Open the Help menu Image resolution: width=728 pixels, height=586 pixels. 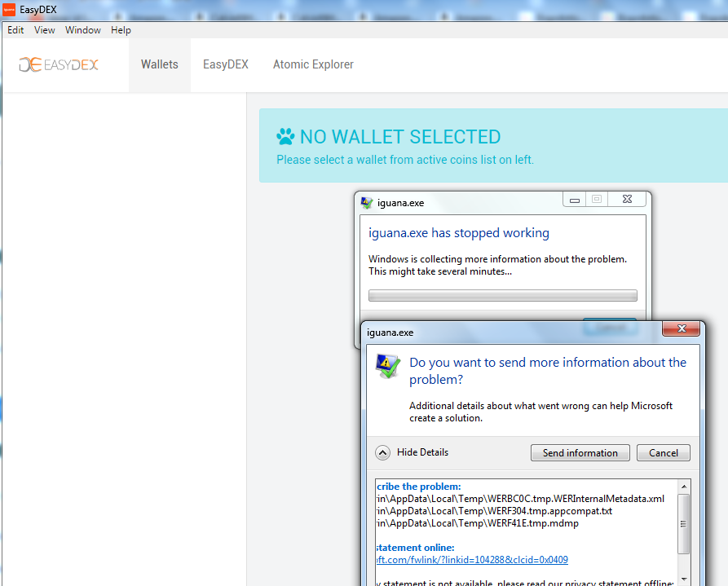(121, 30)
